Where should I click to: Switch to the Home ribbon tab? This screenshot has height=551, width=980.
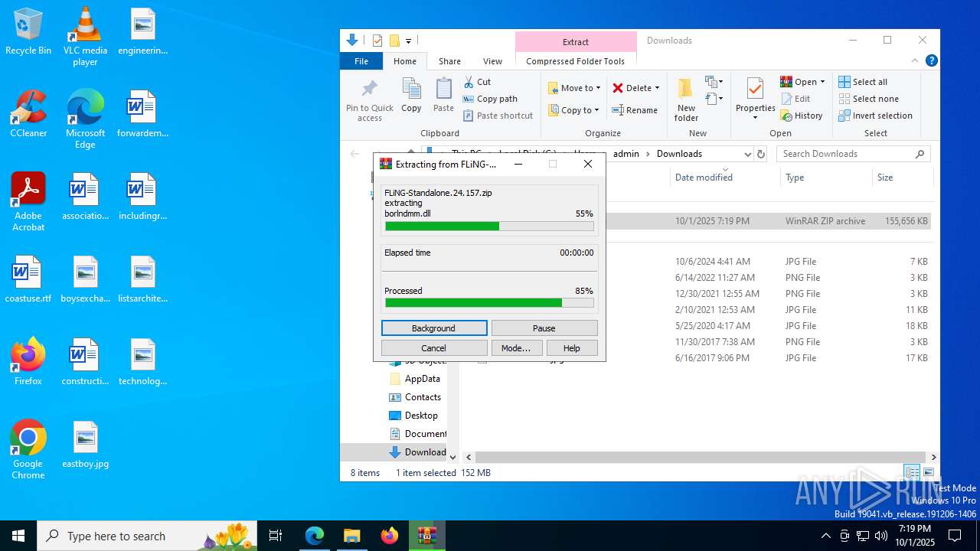coord(405,61)
